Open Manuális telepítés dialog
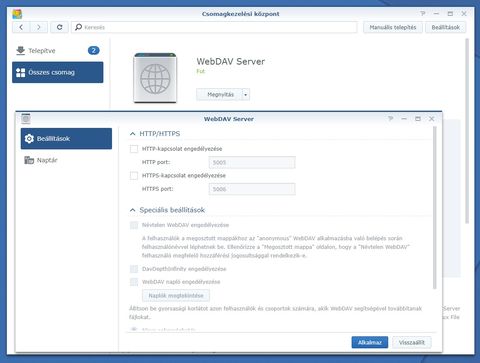480x363 pixels. tap(393, 27)
